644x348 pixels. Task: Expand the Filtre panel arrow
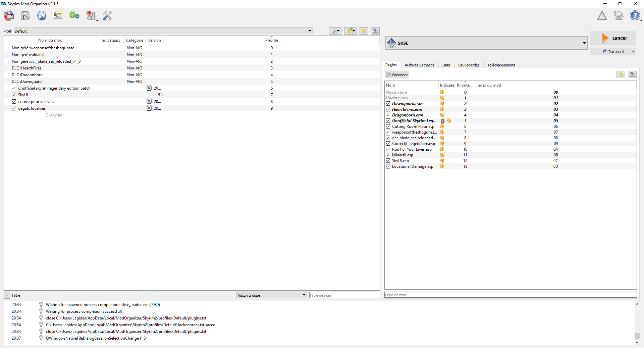click(7, 295)
